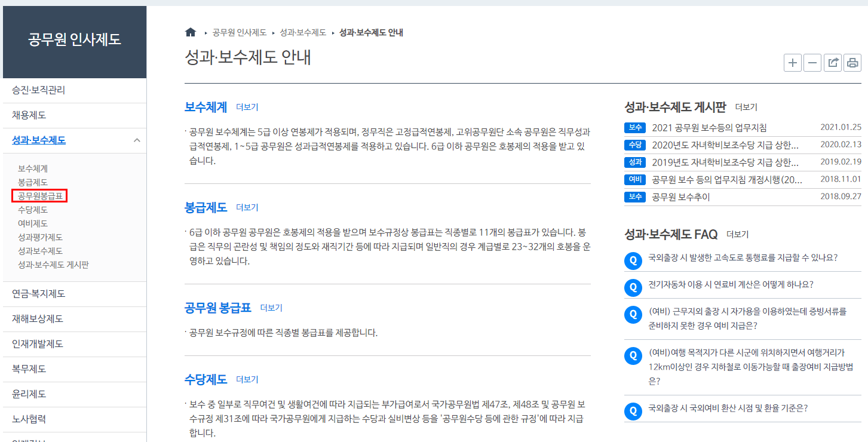Open the 수당제도 section heading

[x=206, y=379]
